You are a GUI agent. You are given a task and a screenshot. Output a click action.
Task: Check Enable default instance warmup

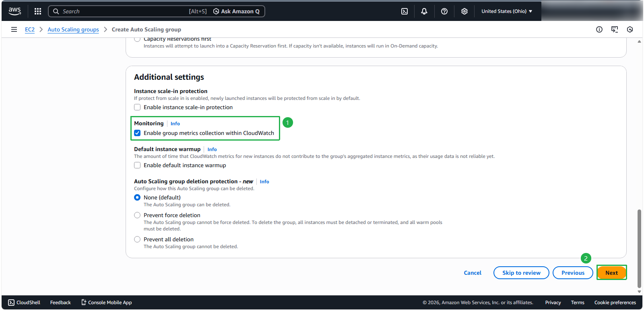pos(137,165)
